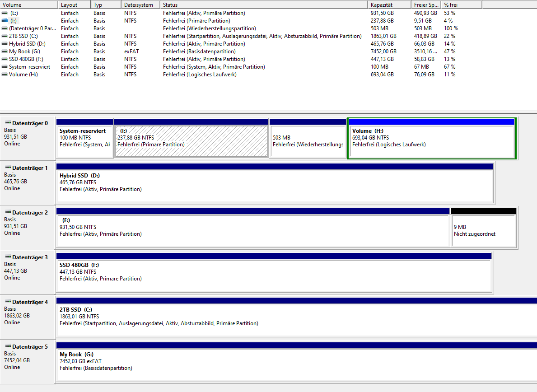
Task: Click the Datenträger 4 disk label
Action: 30,302
